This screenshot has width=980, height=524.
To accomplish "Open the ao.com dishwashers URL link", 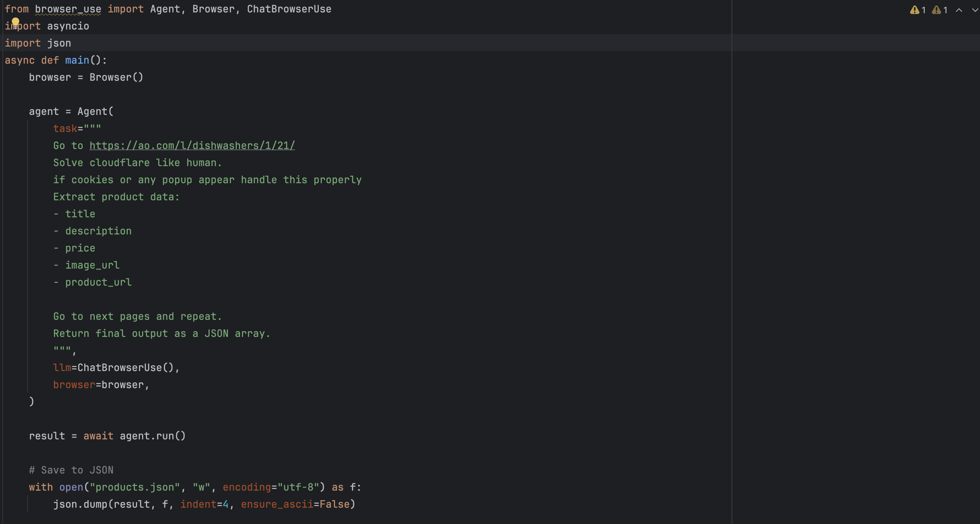I will (192, 146).
